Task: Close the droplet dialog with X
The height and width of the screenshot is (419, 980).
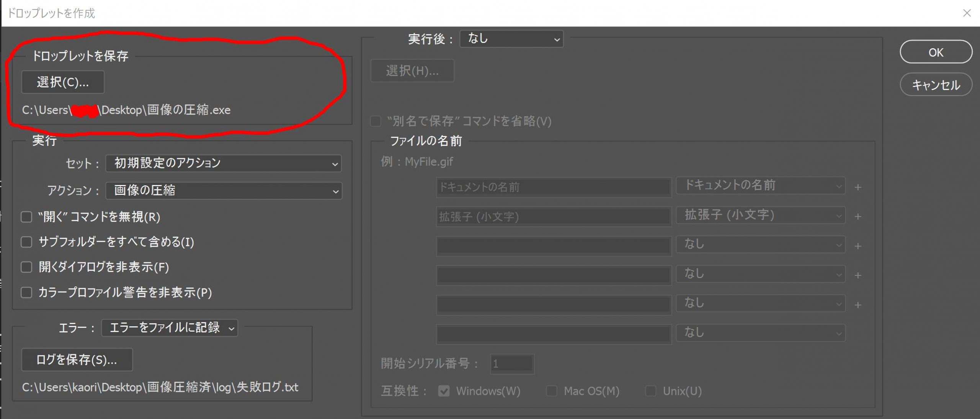Action: pyautogui.click(x=967, y=13)
